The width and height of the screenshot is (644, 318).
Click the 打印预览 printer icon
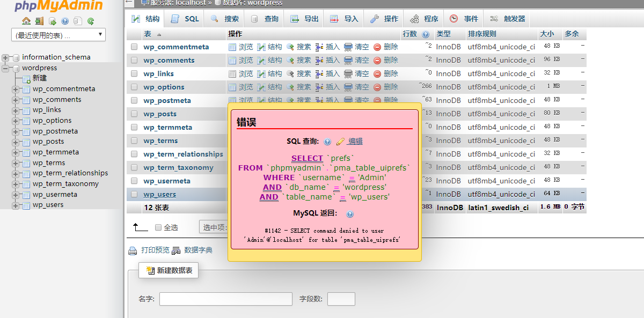coord(133,250)
